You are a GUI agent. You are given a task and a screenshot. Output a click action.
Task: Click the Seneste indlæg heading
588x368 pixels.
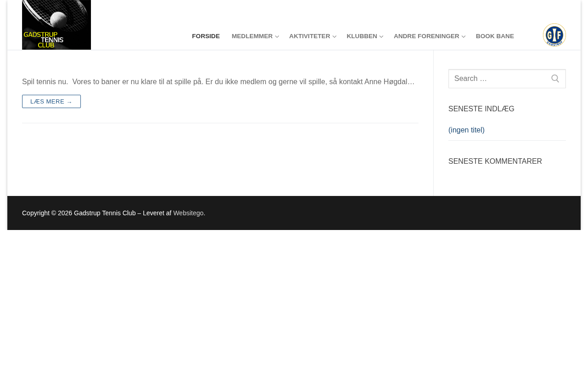pyautogui.click(x=481, y=109)
